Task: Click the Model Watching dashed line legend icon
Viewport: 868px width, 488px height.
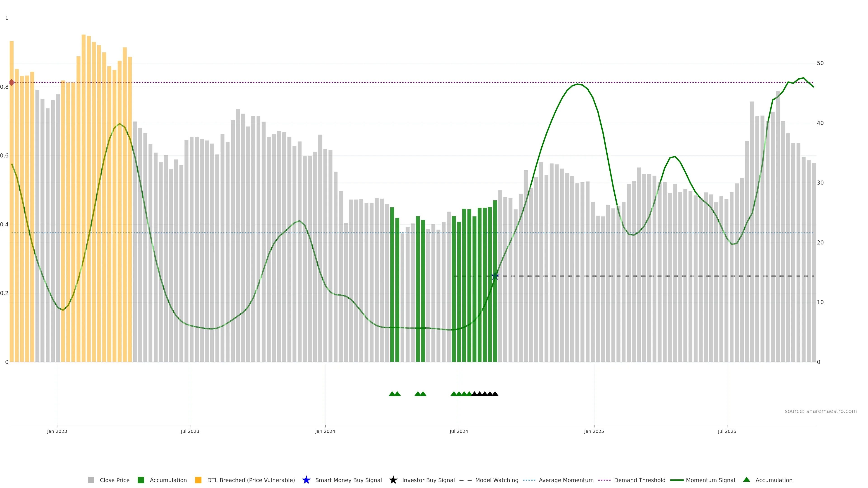Action: click(465, 480)
